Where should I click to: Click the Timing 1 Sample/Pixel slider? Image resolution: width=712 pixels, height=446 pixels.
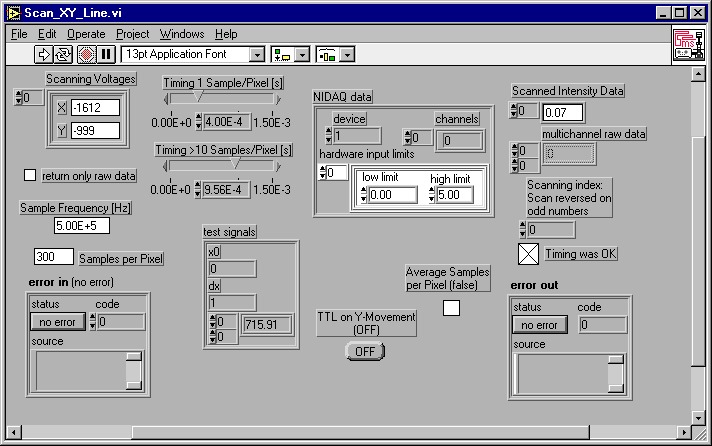coord(222,98)
